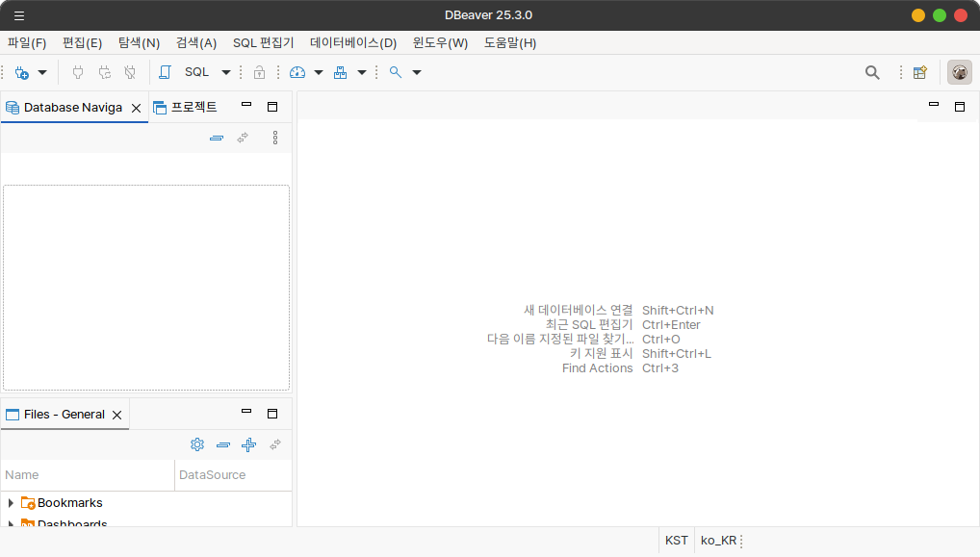
Task: Open the 데이터베이스(D) menu
Action: (x=353, y=43)
